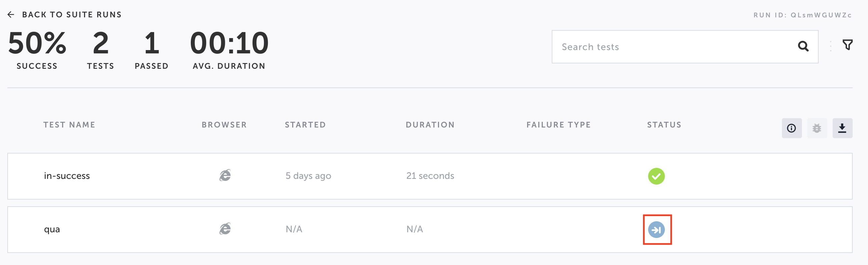Open the filter funnel icon
The height and width of the screenshot is (265, 868).
pos(847,45)
